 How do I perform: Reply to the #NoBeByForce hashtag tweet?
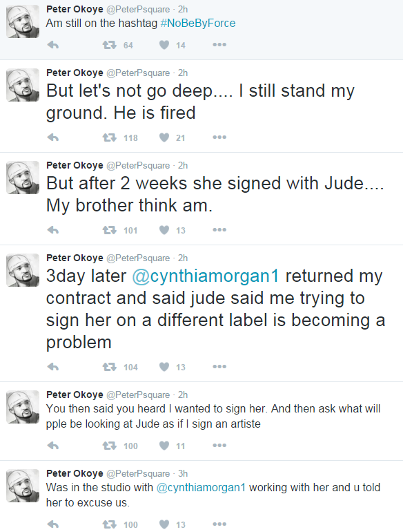(53, 45)
